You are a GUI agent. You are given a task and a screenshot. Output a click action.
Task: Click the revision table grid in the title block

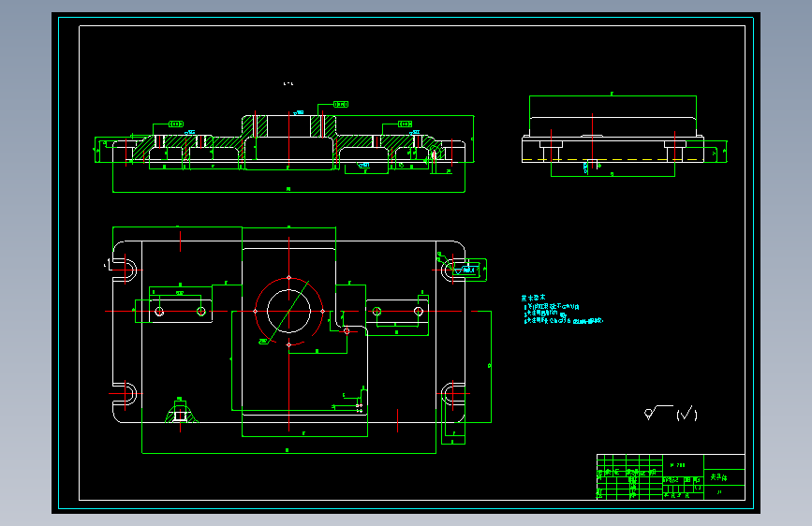coord(629,476)
